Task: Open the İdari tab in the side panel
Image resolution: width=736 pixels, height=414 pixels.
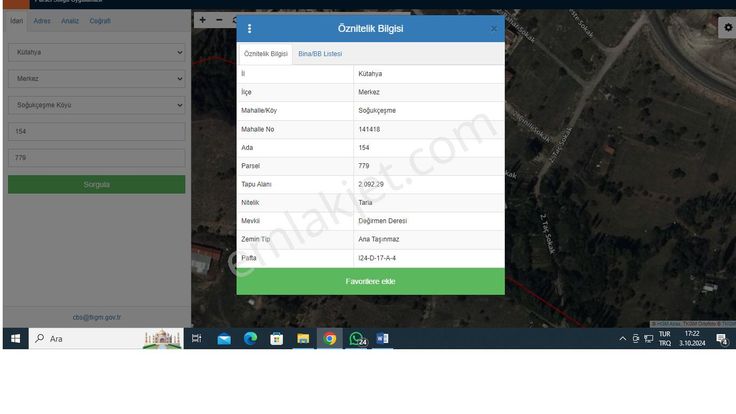Action: point(16,21)
